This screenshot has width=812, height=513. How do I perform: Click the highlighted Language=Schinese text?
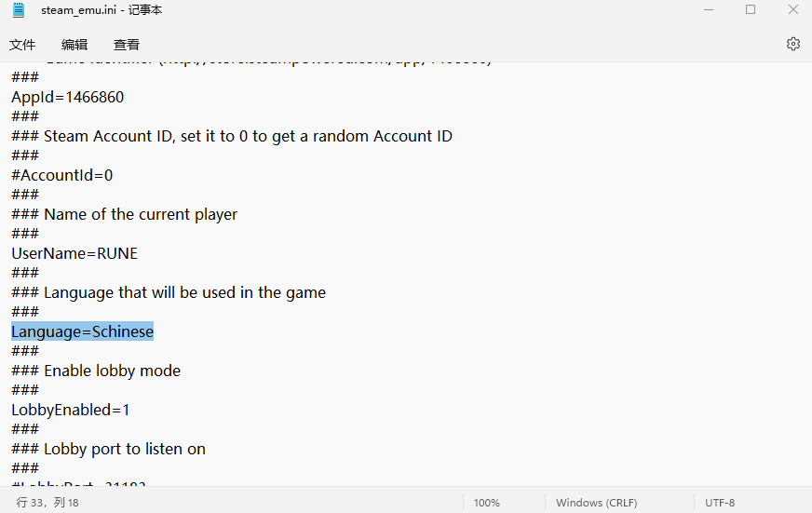tap(82, 331)
